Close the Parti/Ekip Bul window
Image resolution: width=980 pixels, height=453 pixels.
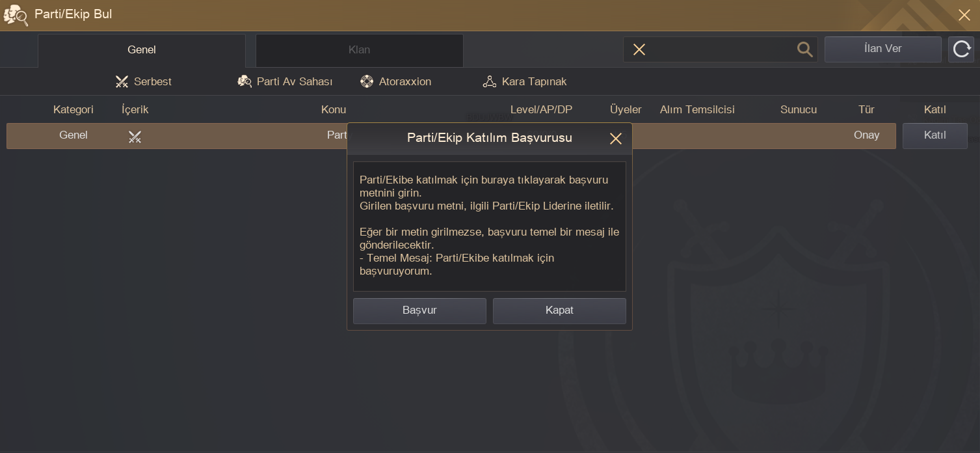[x=964, y=15]
